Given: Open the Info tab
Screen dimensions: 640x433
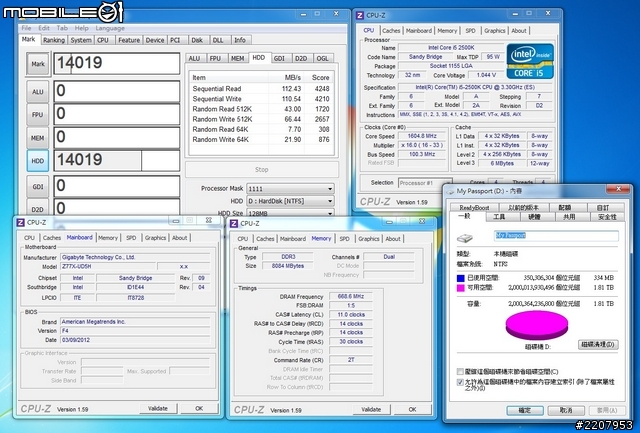Looking at the screenshot, I should click(x=240, y=40).
